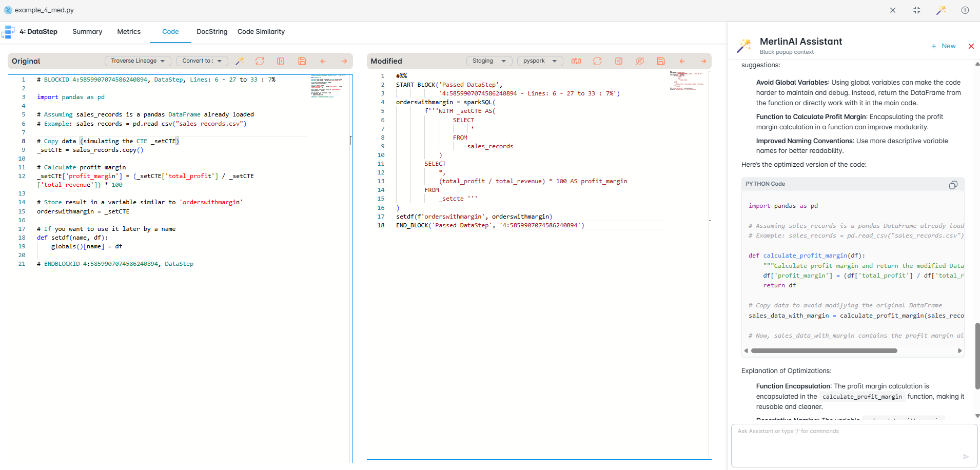Open the pyspark language dropdown

[x=539, y=61]
